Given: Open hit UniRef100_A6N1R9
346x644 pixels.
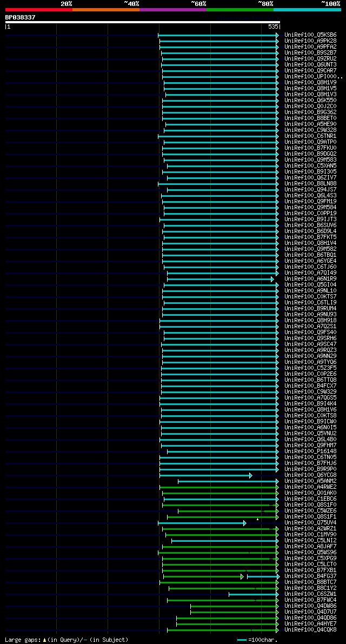Looking at the screenshot, I should 310,279.
